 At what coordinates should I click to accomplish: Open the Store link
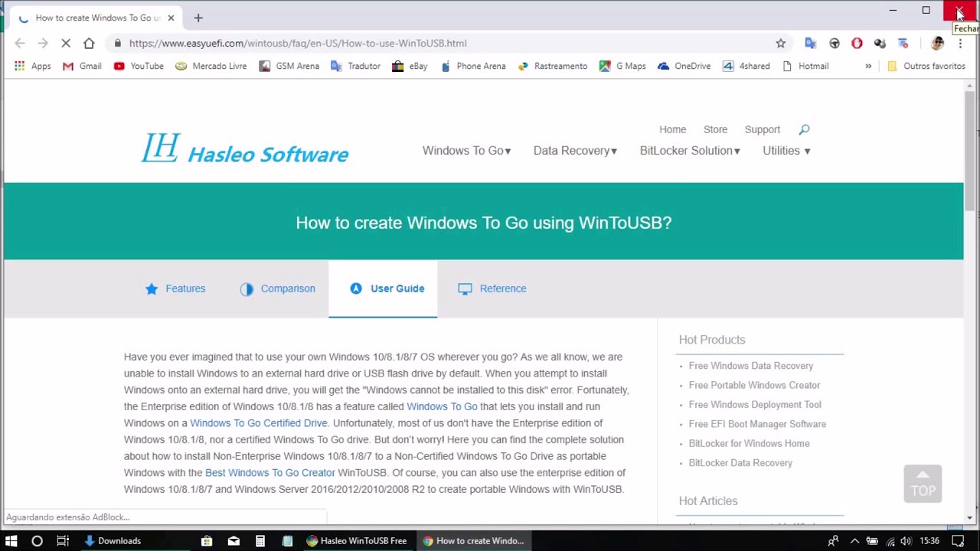click(x=715, y=129)
